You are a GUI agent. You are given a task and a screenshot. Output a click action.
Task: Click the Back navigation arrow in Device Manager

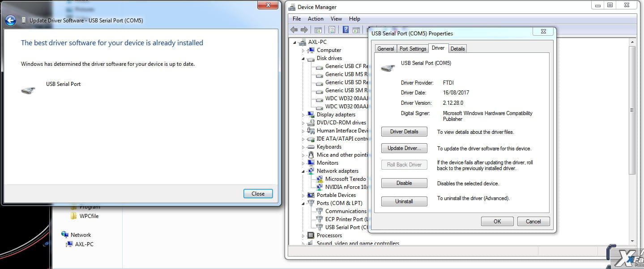click(x=294, y=30)
